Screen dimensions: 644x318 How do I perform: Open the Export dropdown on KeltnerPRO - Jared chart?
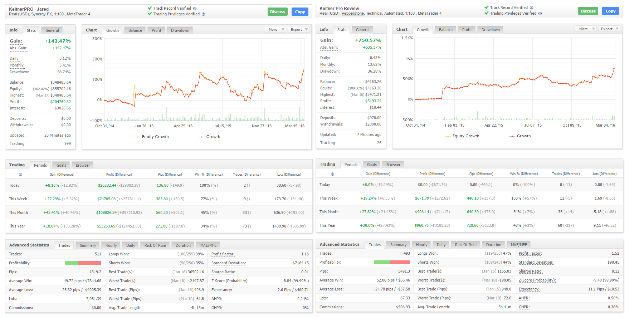tap(298, 30)
